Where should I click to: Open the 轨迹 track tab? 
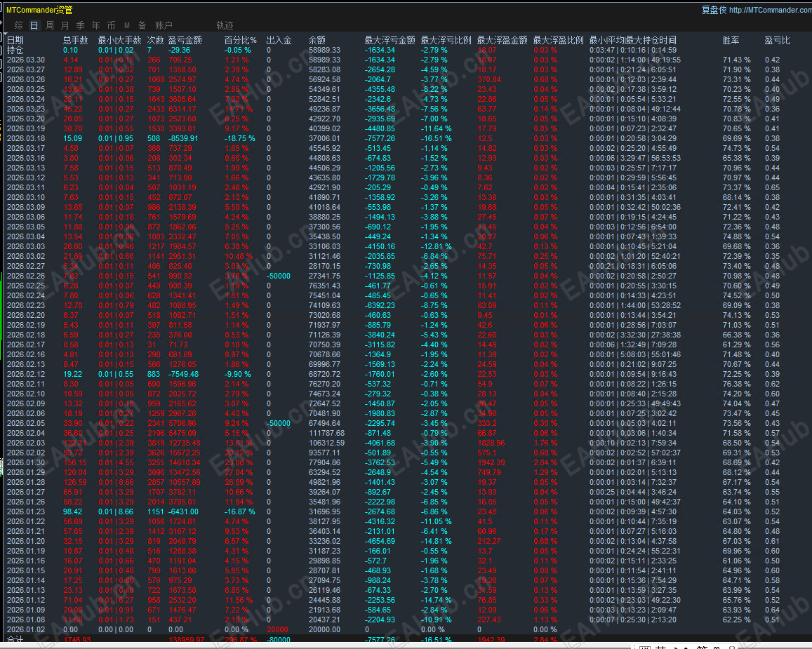225,25
